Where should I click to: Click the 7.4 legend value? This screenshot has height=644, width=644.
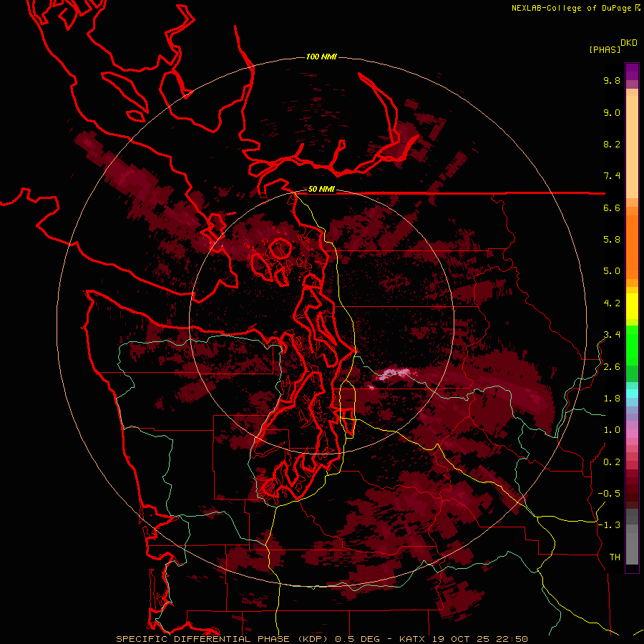612,176
